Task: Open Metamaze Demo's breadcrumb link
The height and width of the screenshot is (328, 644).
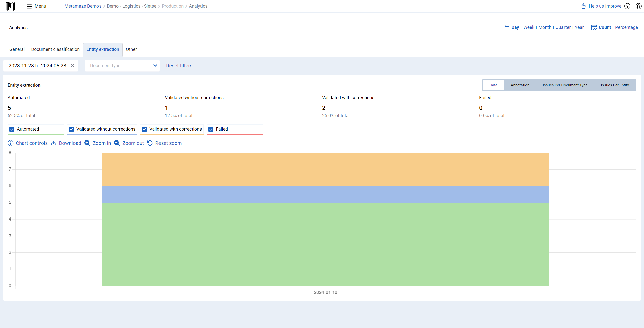Action: click(83, 6)
